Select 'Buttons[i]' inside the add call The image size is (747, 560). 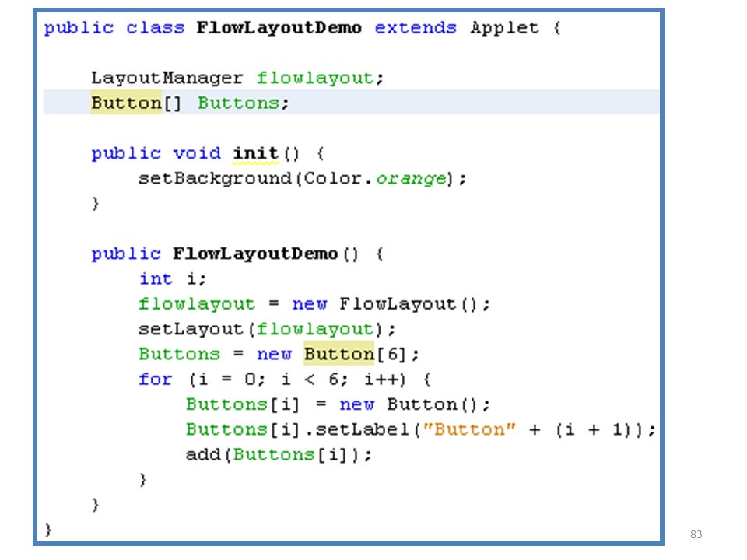point(289,455)
